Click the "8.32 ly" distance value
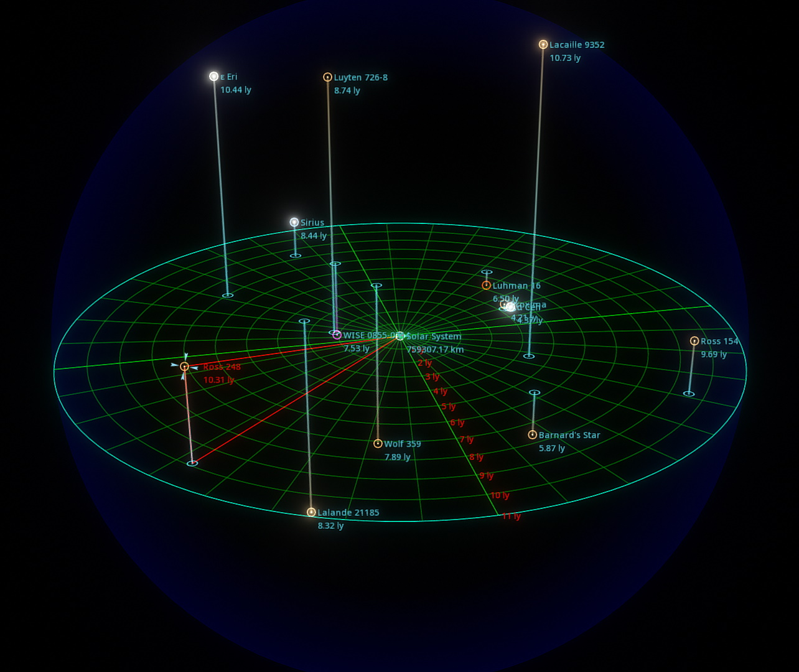The height and width of the screenshot is (672, 799). [330, 526]
